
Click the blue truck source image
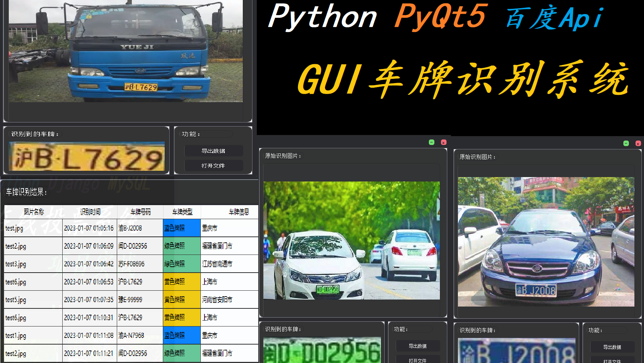pos(126,51)
